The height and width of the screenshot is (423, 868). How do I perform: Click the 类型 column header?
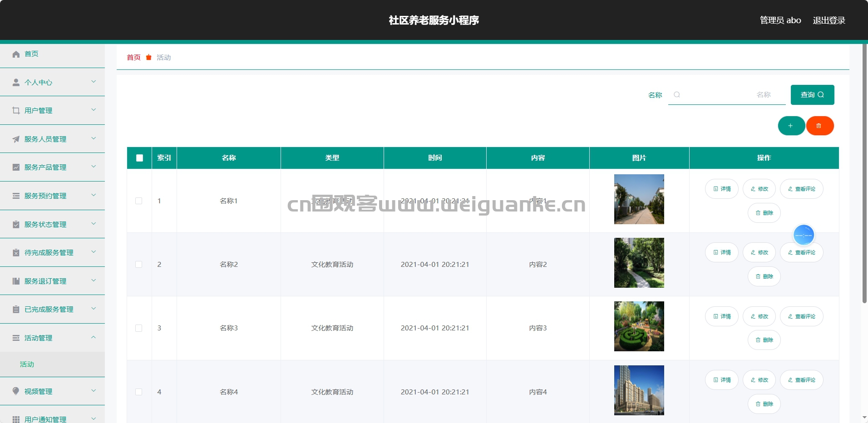pos(332,157)
